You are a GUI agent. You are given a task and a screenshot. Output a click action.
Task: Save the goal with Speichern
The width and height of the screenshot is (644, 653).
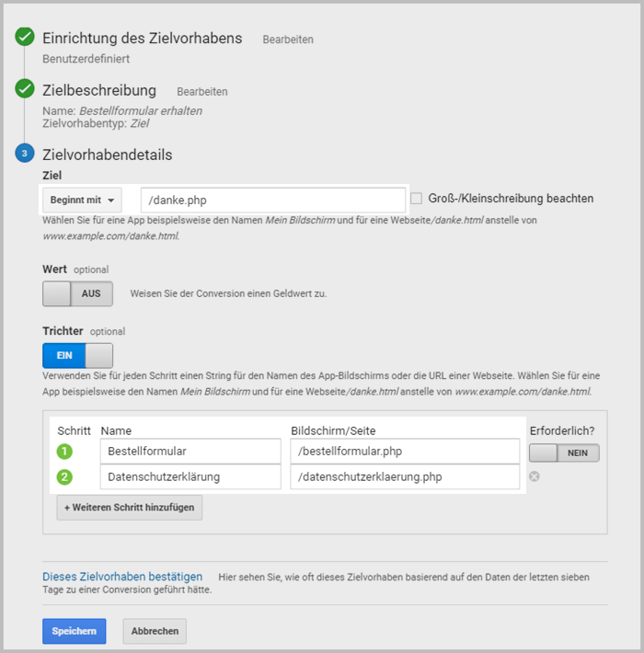tap(75, 631)
